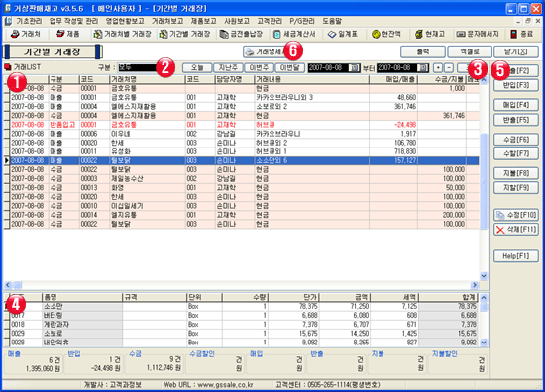Screen dimensions: 545x392
Task: Select the 계란과자 item row
Action: (241, 325)
